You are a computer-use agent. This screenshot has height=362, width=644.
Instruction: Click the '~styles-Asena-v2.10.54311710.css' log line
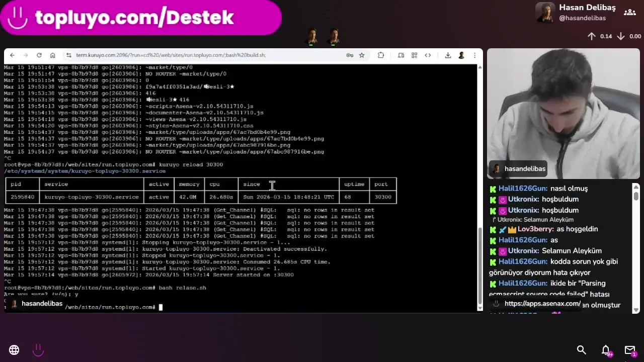tap(129, 126)
